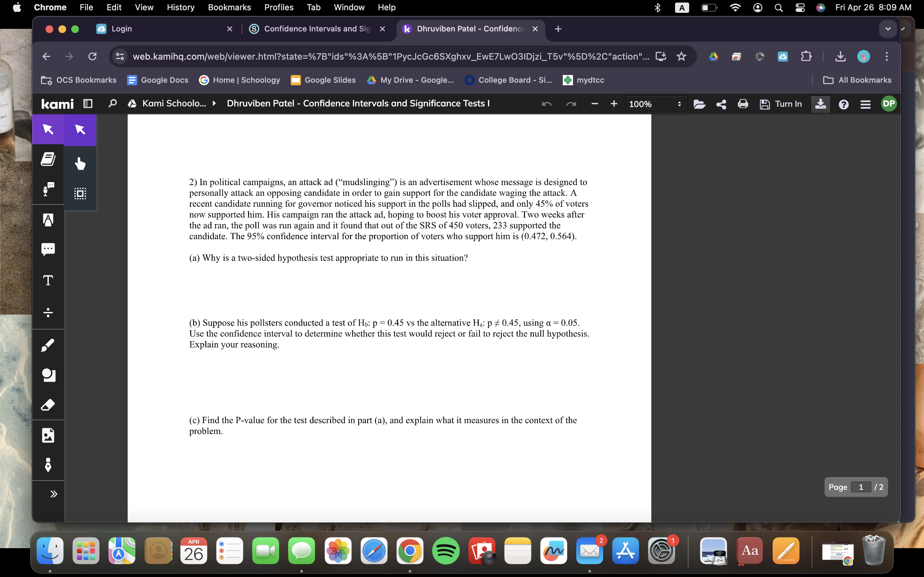Open the Shapes tool
924x577 pixels.
(48, 375)
